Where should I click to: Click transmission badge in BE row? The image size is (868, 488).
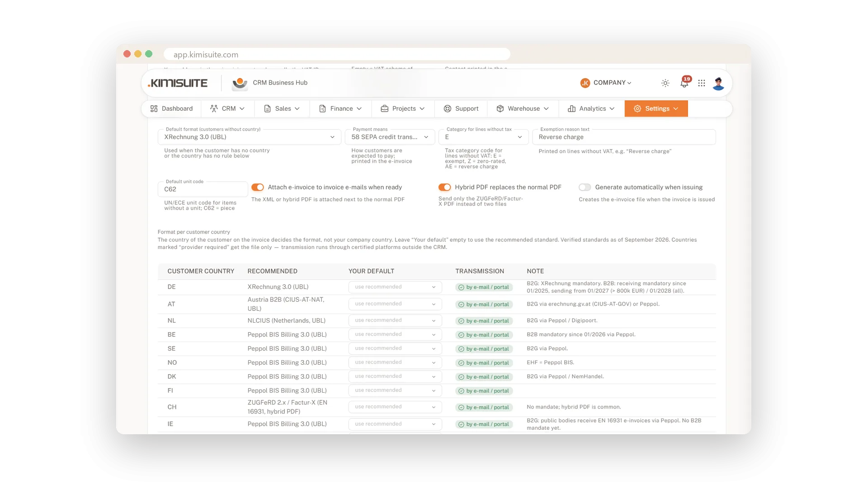[x=484, y=335]
